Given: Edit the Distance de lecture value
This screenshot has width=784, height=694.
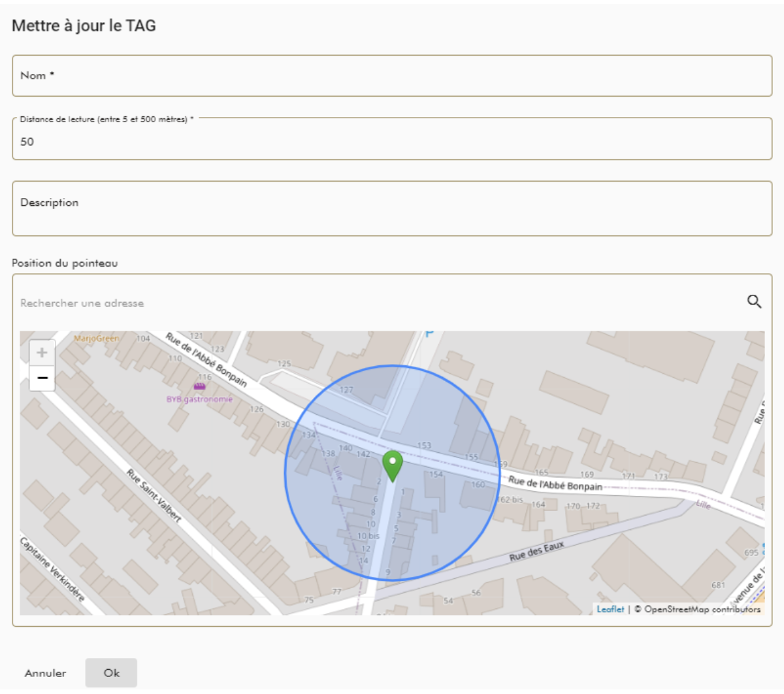Looking at the screenshot, I should [392, 141].
